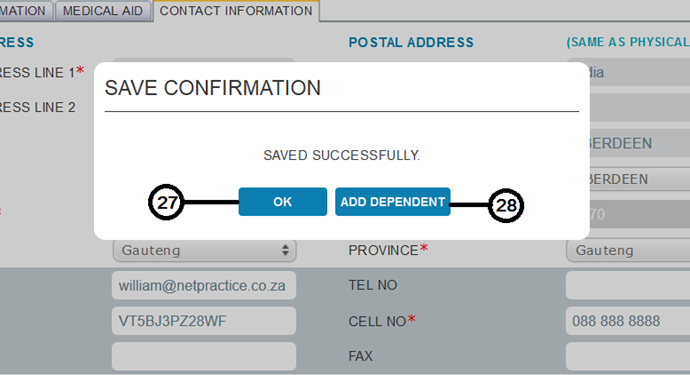Click the cell number field 088 888 8888

click(628, 321)
